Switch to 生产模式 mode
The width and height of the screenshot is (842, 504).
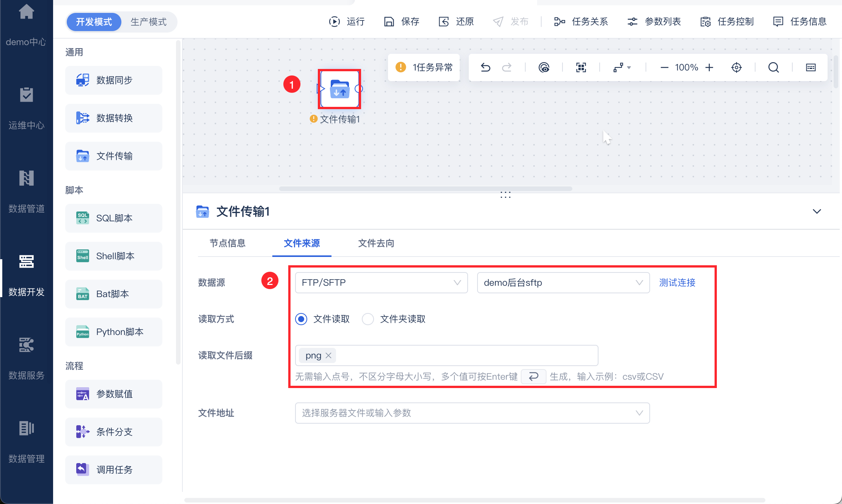click(148, 22)
